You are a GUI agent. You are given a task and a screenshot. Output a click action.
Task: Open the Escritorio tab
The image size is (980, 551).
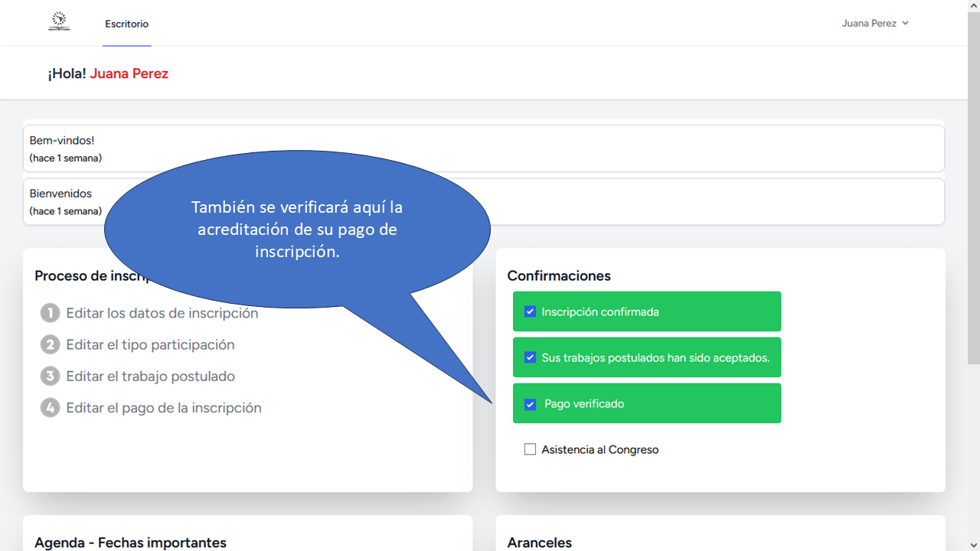coord(127,24)
